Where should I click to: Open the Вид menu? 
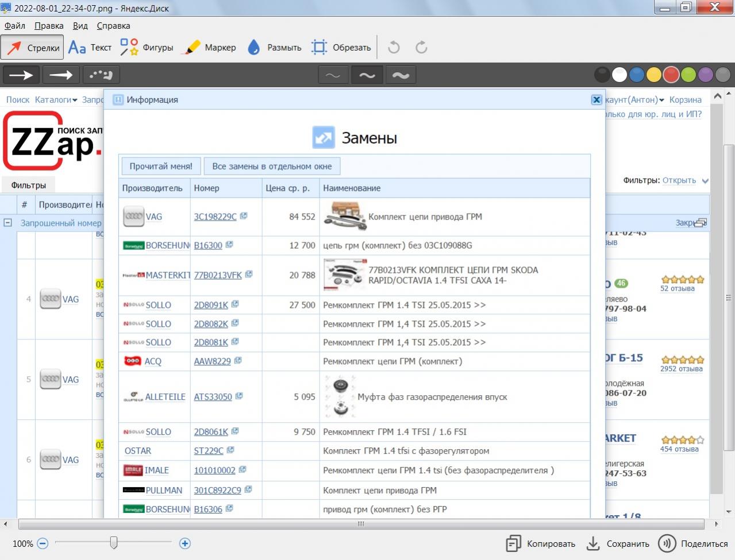point(80,26)
